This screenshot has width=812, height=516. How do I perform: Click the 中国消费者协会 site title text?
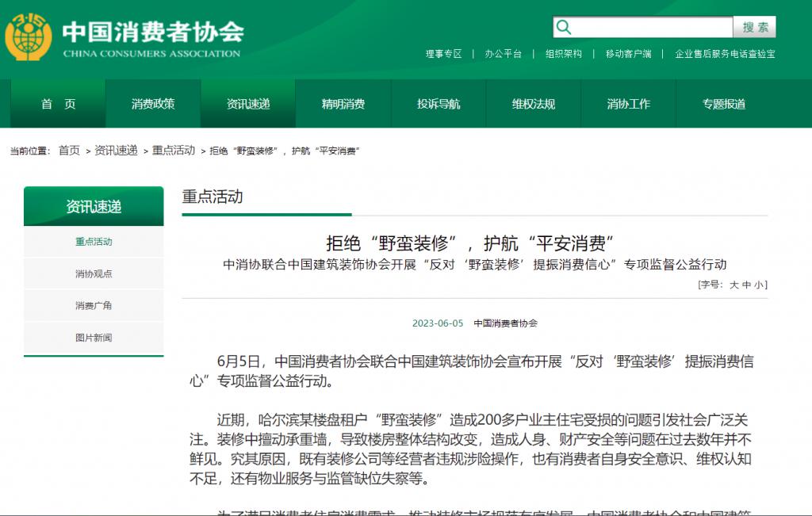click(153, 32)
